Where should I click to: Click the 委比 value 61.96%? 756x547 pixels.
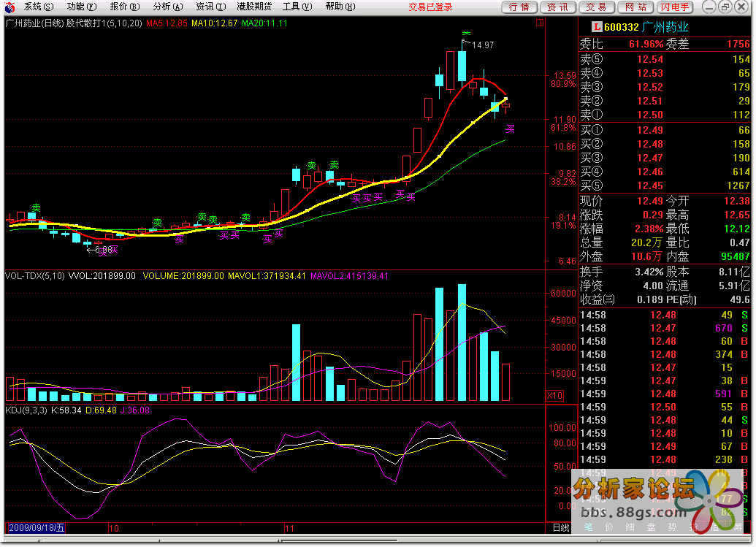[646, 44]
